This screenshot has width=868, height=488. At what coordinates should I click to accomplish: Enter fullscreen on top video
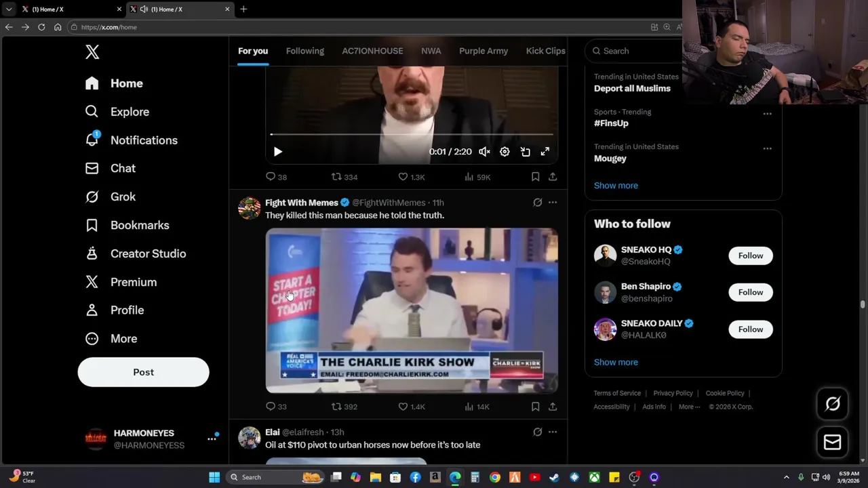tap(545, 152)
